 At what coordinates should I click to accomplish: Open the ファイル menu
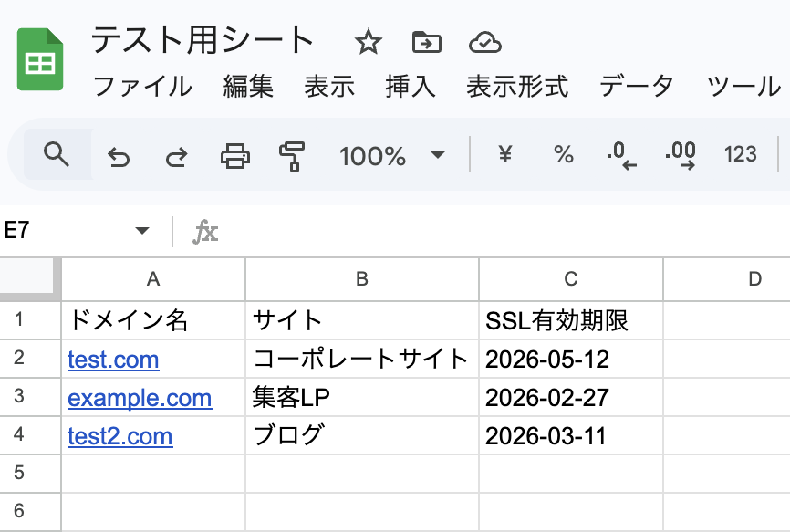pos(143,87)
